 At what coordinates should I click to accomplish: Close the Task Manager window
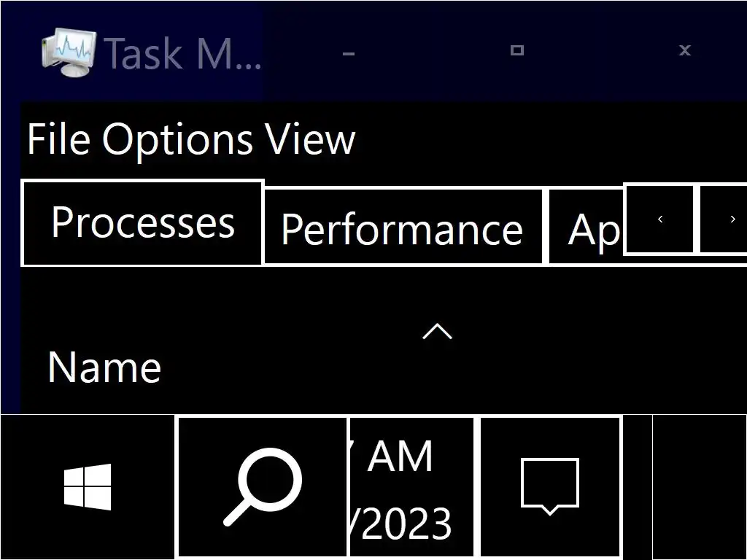[684, 50]
